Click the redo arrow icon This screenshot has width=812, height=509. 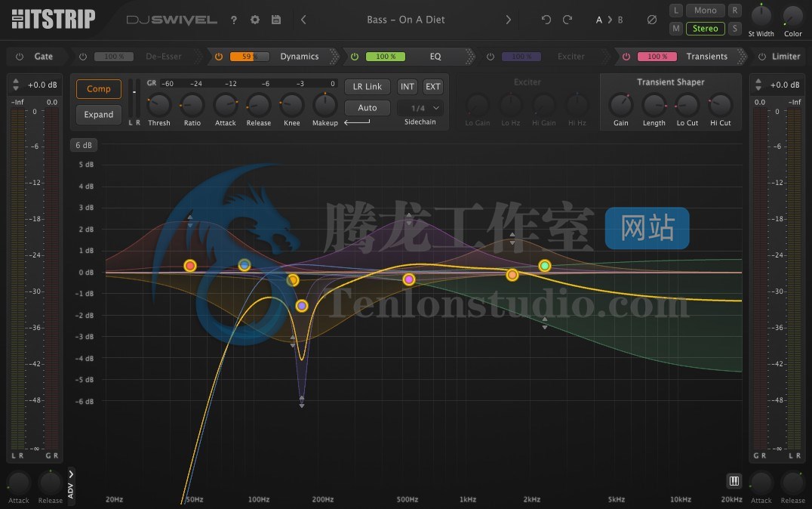pyautogui.click(x=567, y=20)
